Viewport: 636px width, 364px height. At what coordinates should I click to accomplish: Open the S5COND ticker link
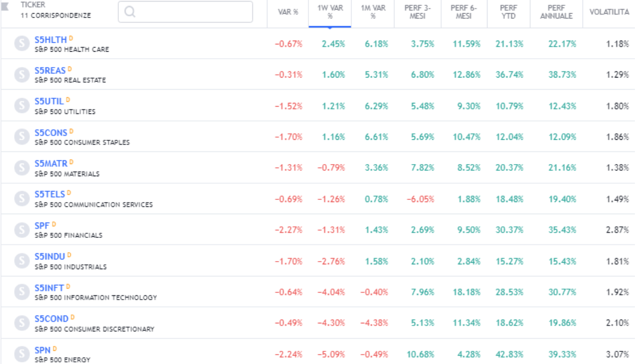click(51, 319)
